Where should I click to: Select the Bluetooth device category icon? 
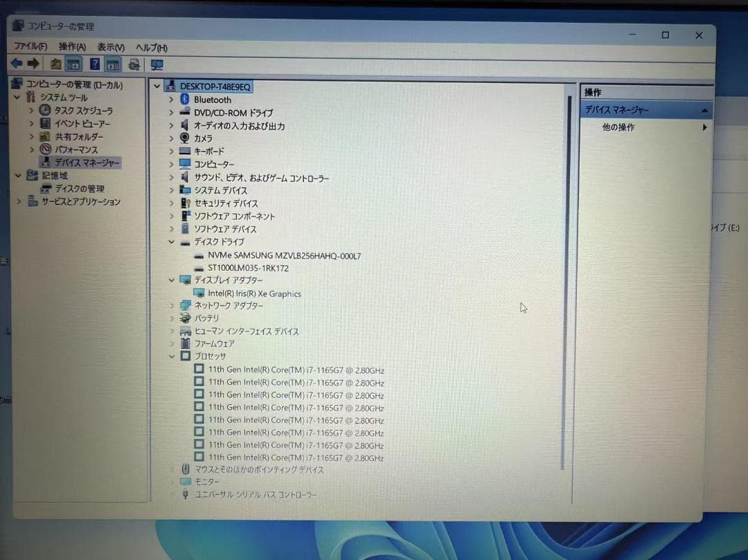coord(185,100)
